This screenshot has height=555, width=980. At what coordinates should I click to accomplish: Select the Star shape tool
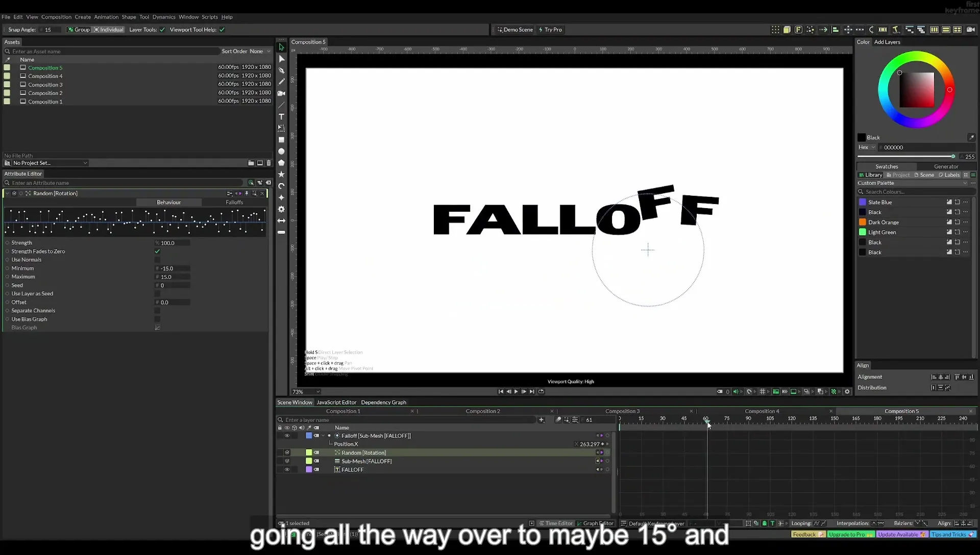[281, 174]
